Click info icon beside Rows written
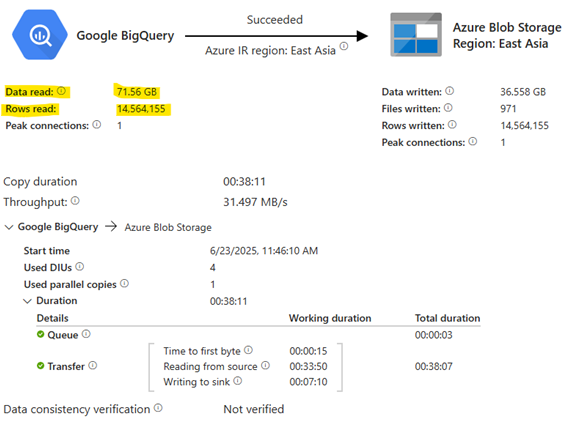Image resolution: width=570 pixels, height=426 pixels. pyautogui.click(x=452, y=125)
